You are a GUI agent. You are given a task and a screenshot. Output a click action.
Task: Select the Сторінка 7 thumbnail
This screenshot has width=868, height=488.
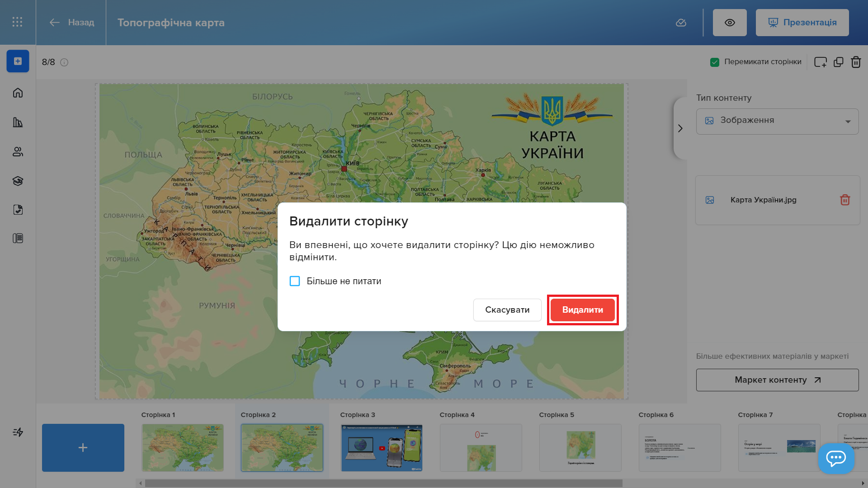click(x=779, y=448)
